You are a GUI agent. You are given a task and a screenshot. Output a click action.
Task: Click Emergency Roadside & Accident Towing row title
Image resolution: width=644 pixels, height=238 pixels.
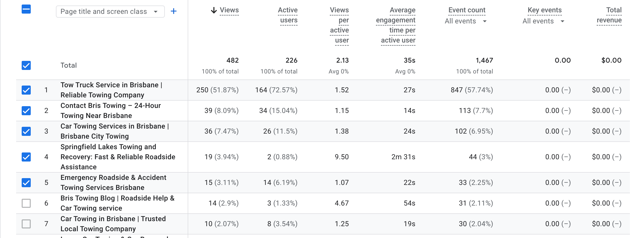(113, 183)
